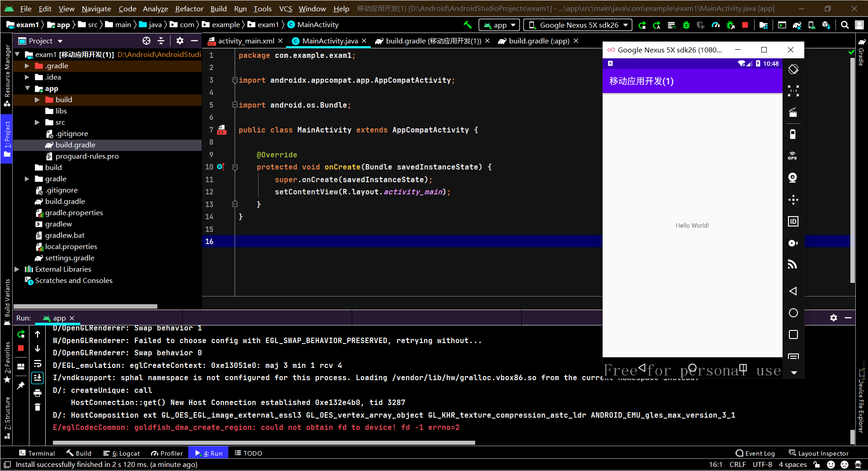Viewport: 868px width, 471px height.
Task: Toggle the Resource Manager side panel
Action: click(7, 75)
